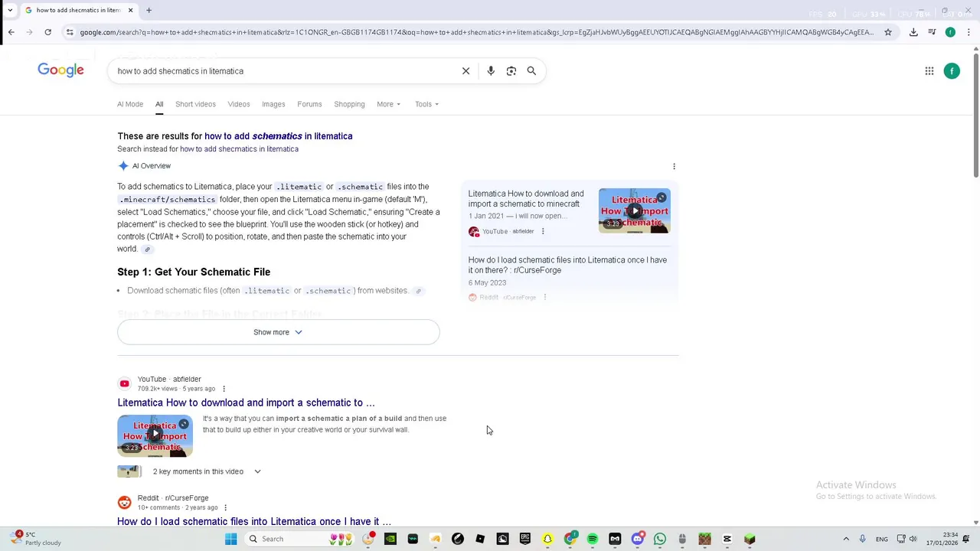Play the abfielder video result thumbnail

click(155, 435)
